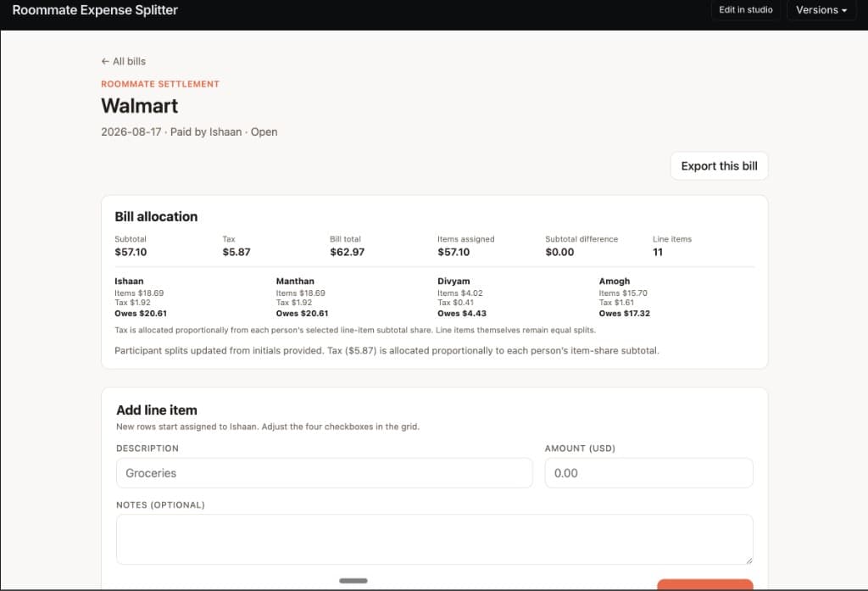868x591 pixels.
Task: Click the Bill total $62.97
Action: [347, 252]
